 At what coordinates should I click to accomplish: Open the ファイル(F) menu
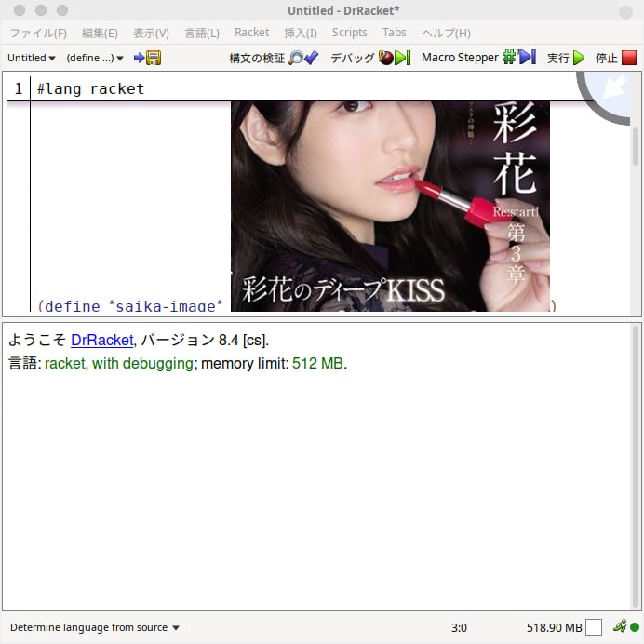38,33
